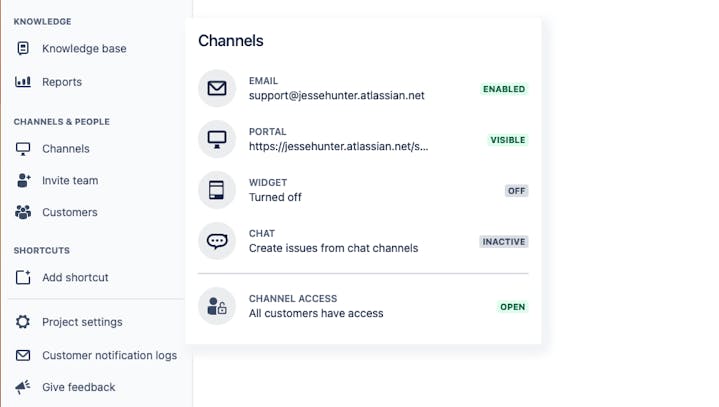Open the support email address channel
Viewport: 719px width, 407px height.
[x=336, y=96]
